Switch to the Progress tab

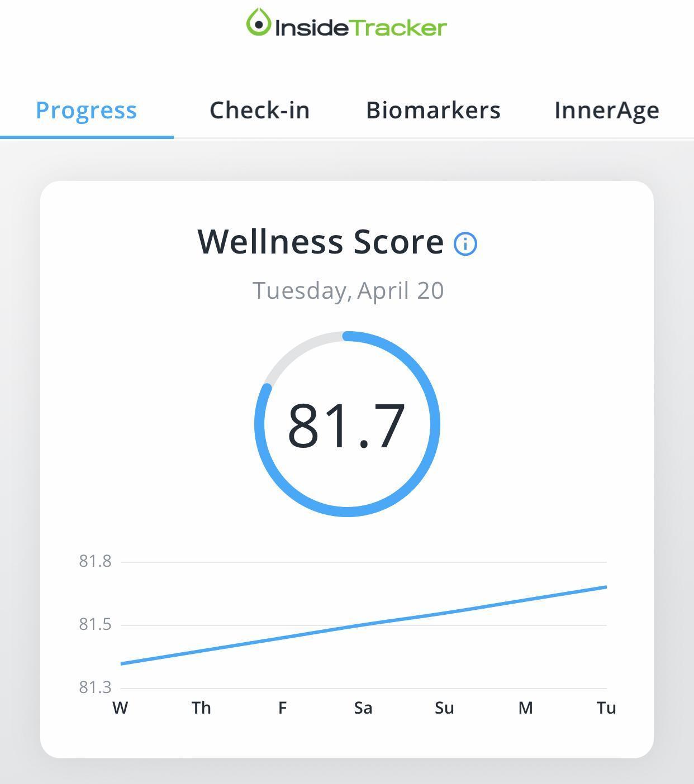pos(86,110)
